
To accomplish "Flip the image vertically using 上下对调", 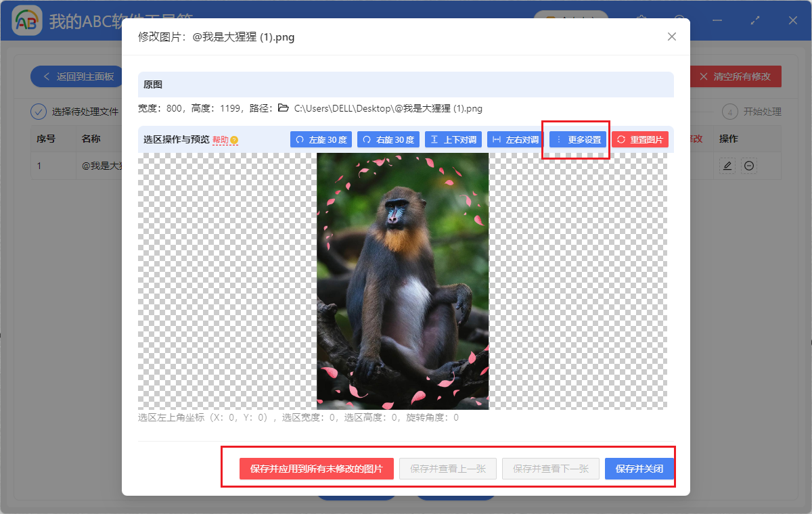I will (x=452, y=139).
